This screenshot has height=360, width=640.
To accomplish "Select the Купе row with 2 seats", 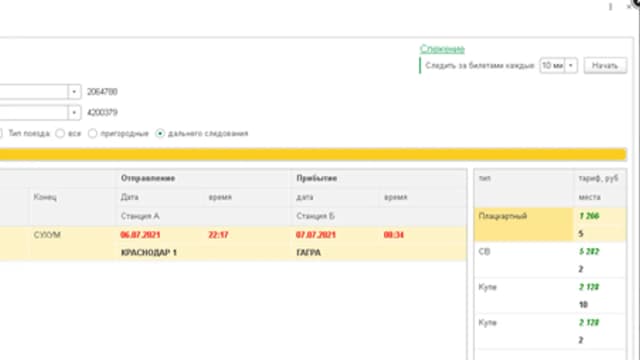I will 550,331.
